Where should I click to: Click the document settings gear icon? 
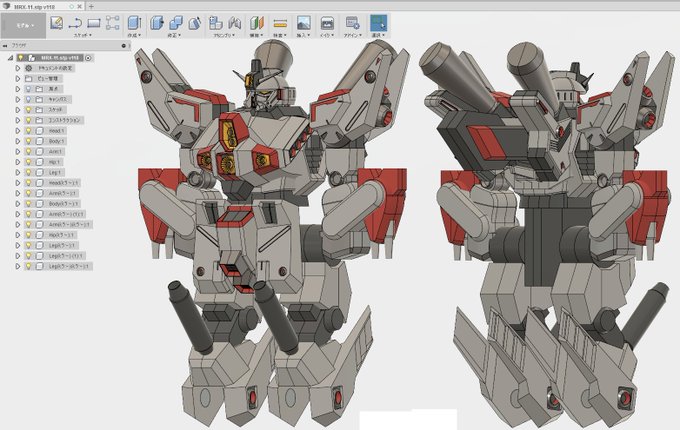click(x=29, y=68)
